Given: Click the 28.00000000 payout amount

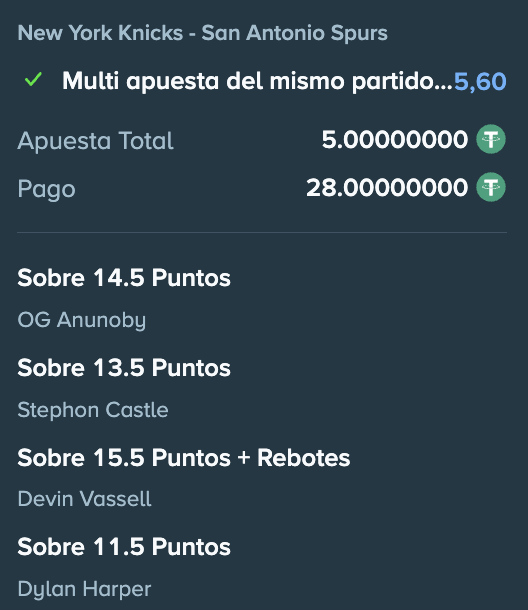Looking at the screenshot, I should click(x=387, y=188).
